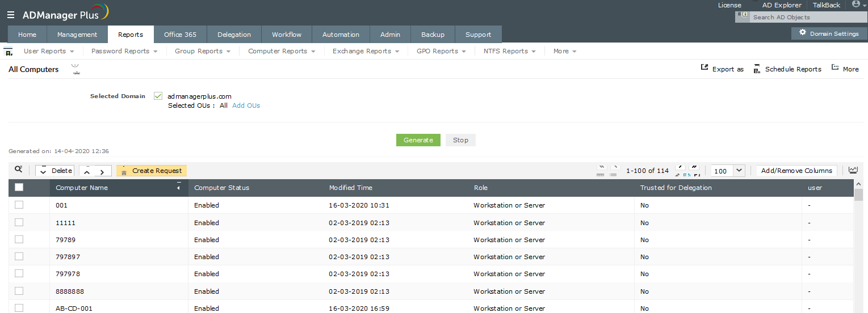
Task: Switch to the Home tab
Action: tap(27, 34)
